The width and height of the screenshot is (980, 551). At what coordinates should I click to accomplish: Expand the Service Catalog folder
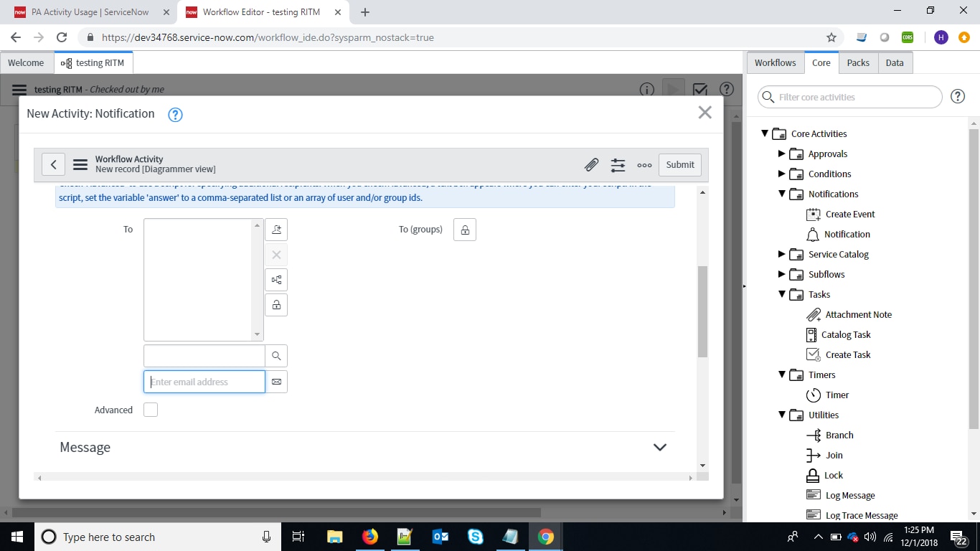point(782,254)
